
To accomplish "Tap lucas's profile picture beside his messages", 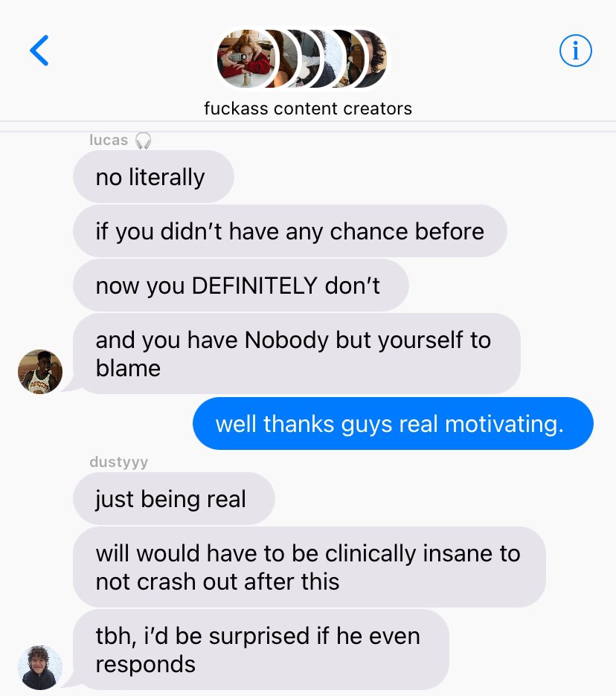I will [x=40, y=372].
